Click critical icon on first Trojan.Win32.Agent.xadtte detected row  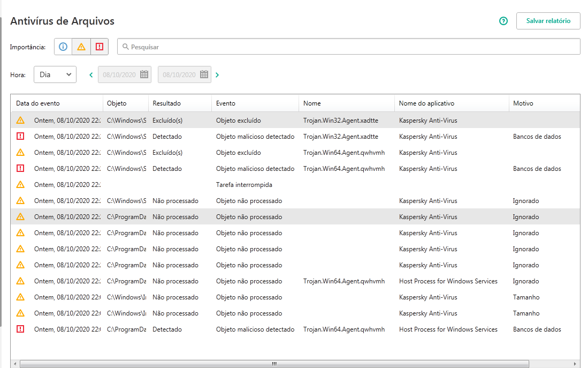(20, 137)
